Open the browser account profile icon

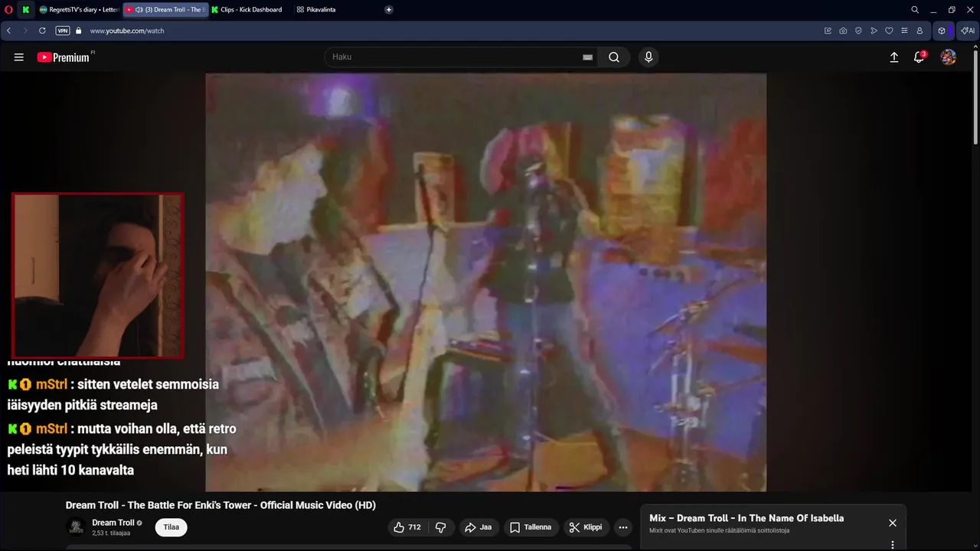coord(920,31)
